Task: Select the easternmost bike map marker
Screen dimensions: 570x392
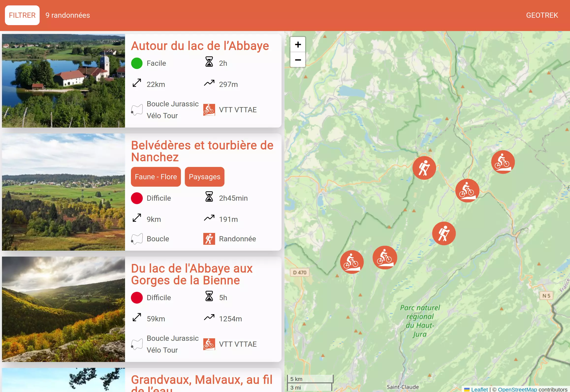Action: coord(503,162)
